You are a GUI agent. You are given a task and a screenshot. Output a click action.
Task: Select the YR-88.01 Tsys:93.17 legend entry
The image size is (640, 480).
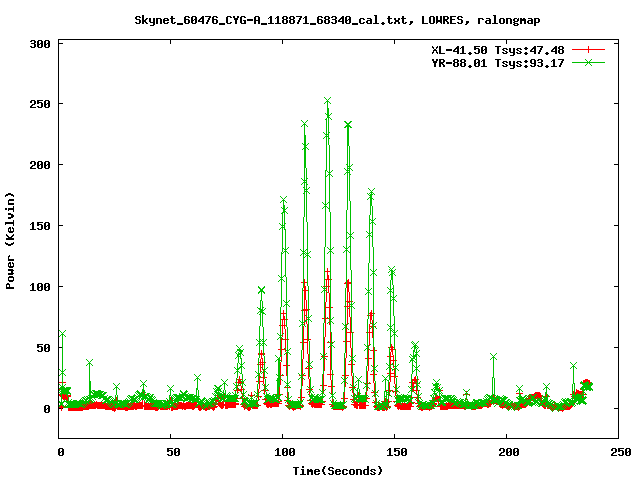tap(498, 63)
